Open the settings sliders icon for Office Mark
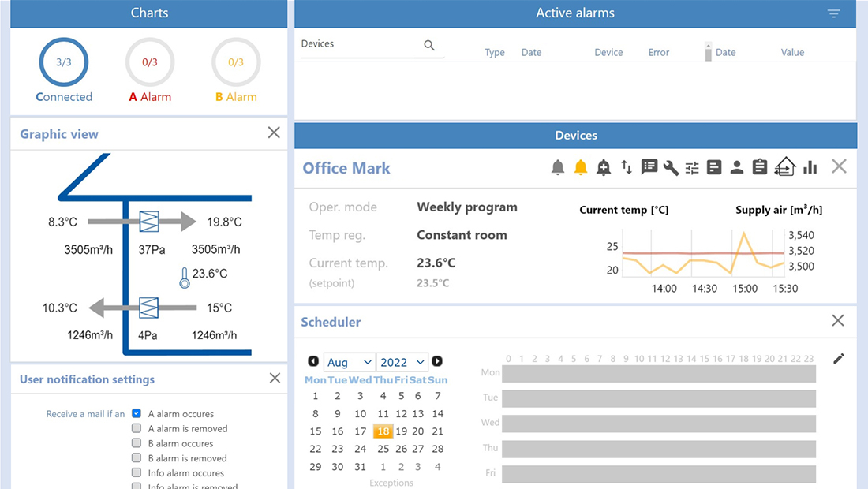This screenshot has width=868, height=489. coord(693,167)
